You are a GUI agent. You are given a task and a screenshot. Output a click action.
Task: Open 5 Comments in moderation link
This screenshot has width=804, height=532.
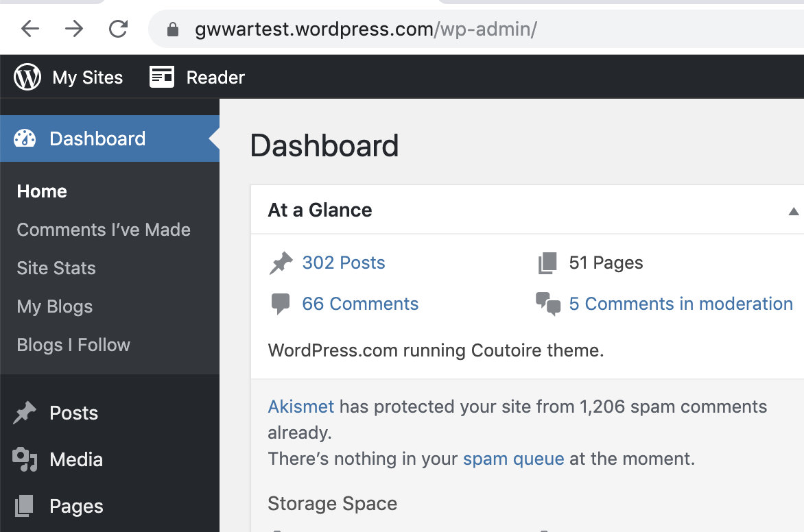pos(681,304)
